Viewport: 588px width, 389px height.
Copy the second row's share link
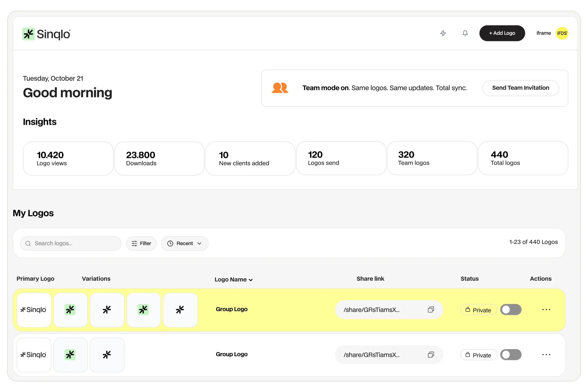(x=431, y=355)
